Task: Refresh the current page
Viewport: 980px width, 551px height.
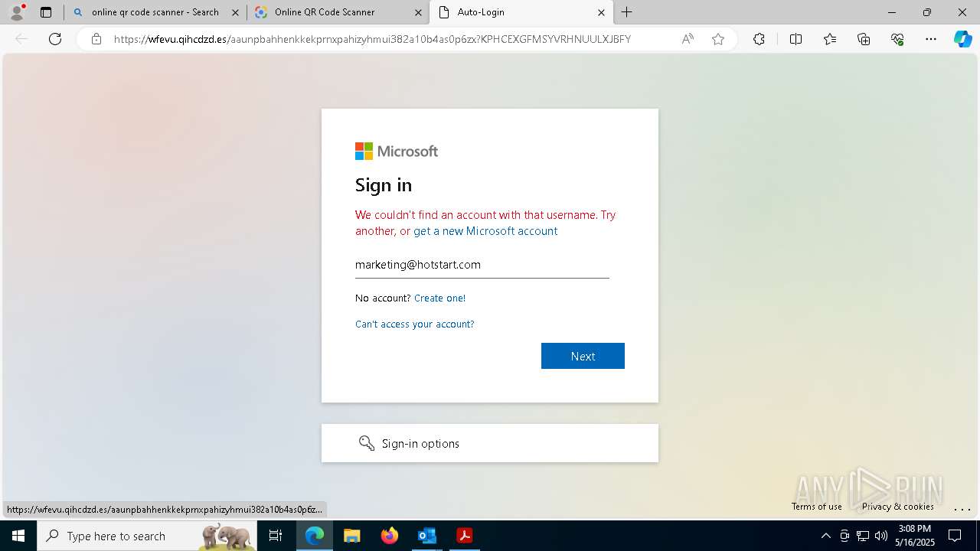Action: (x=55, y=39)
